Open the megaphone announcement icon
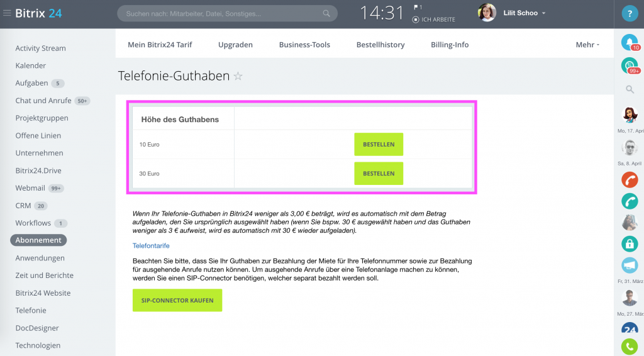 coord(630,265)
